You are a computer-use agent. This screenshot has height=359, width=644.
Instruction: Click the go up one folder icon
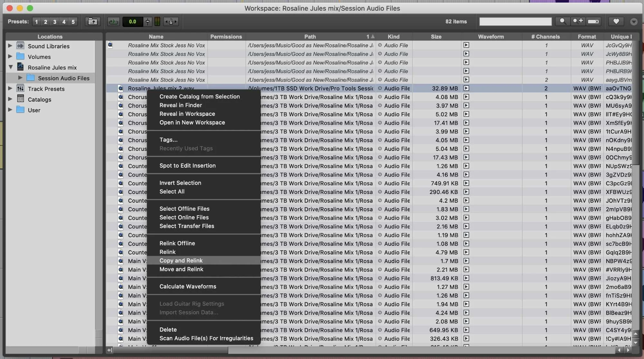click(x=92, y=22)
